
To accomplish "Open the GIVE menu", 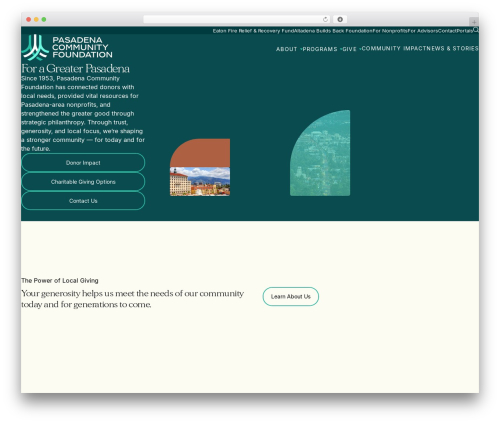I will [349, 49].
